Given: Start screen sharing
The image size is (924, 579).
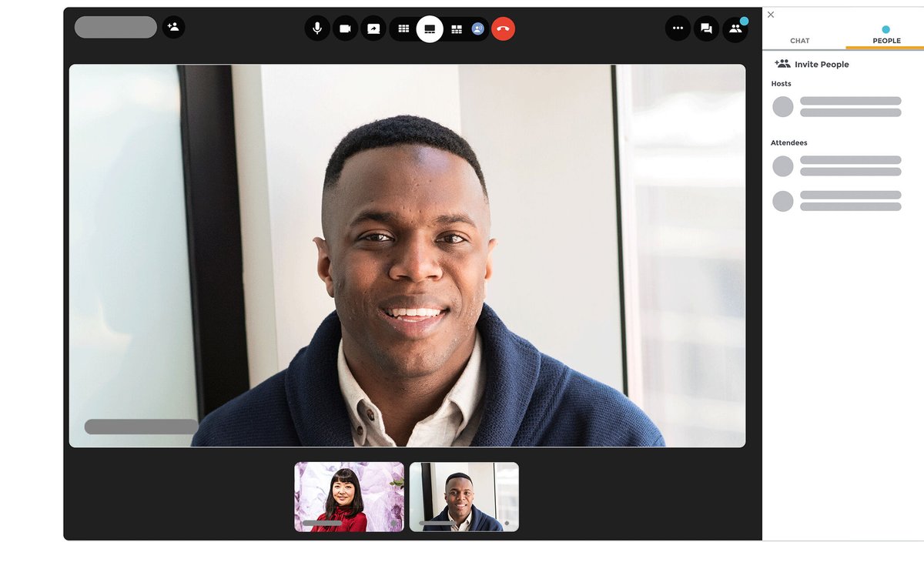Looking at the screenshot, I should click(373, 28).
